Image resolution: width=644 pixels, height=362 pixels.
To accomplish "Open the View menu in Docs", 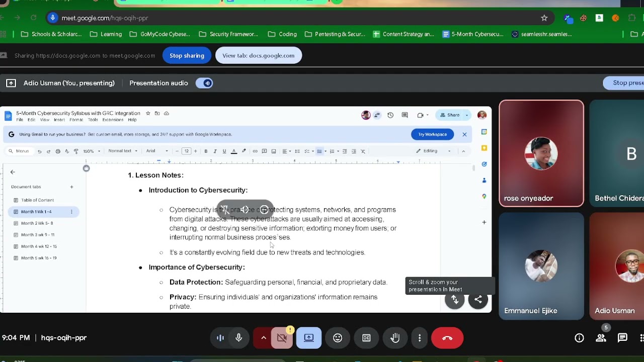I will tap(45, 120).
